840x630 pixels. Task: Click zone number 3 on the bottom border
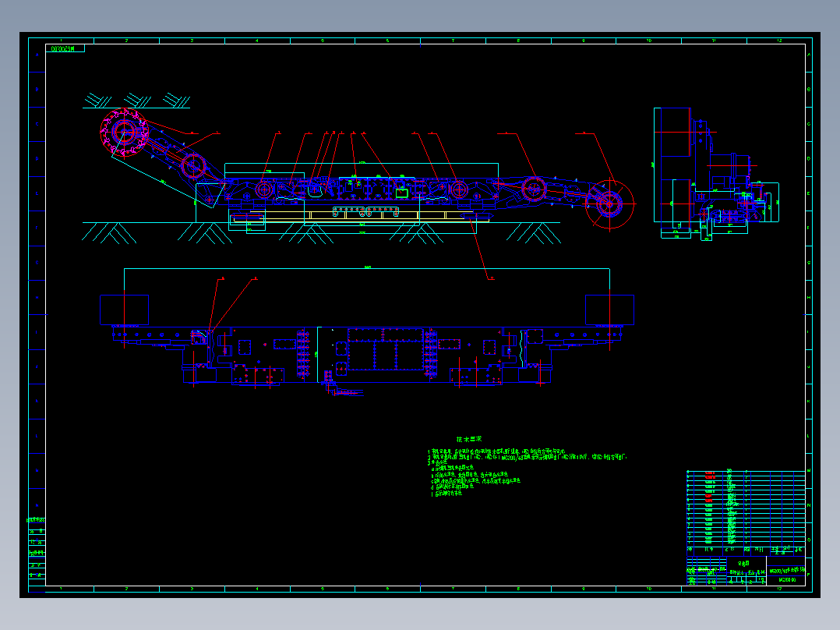click(192, 589)
